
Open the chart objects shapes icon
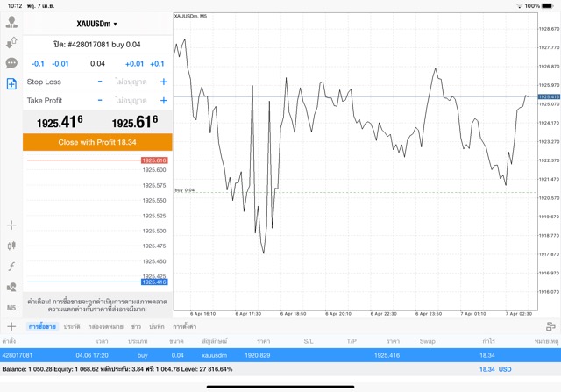tap(11, 287)
